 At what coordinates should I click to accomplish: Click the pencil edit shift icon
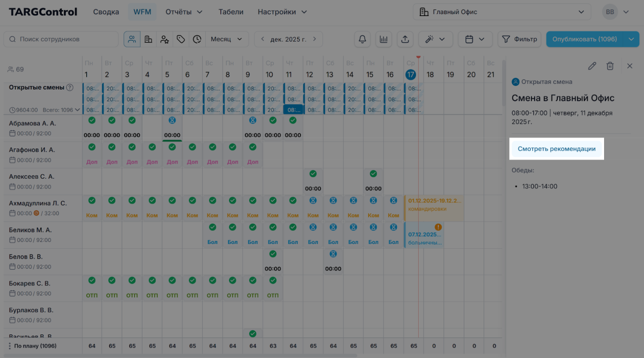(x=592, y=66)
